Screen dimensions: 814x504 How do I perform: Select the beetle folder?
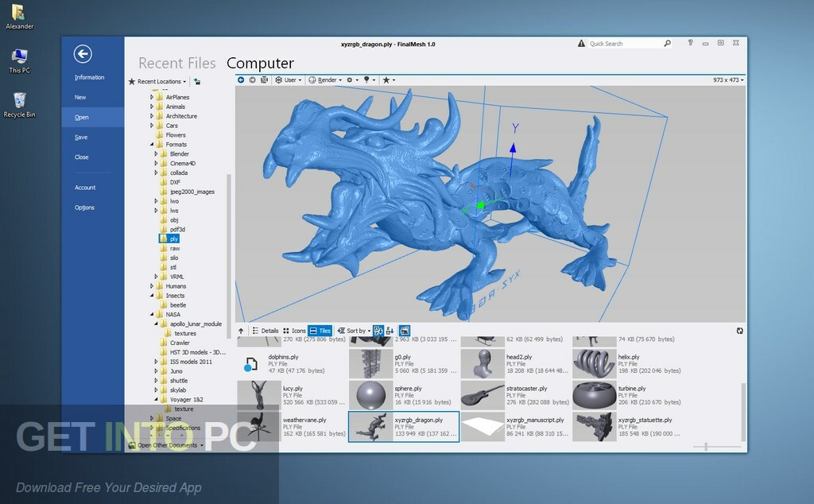[x=172, y=305]
